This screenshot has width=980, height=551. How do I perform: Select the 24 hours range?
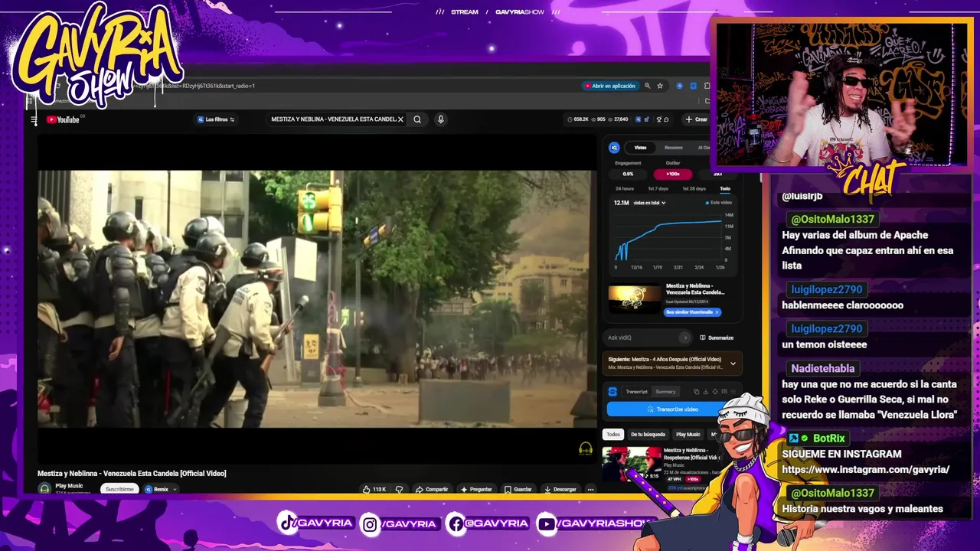(625, 188)
